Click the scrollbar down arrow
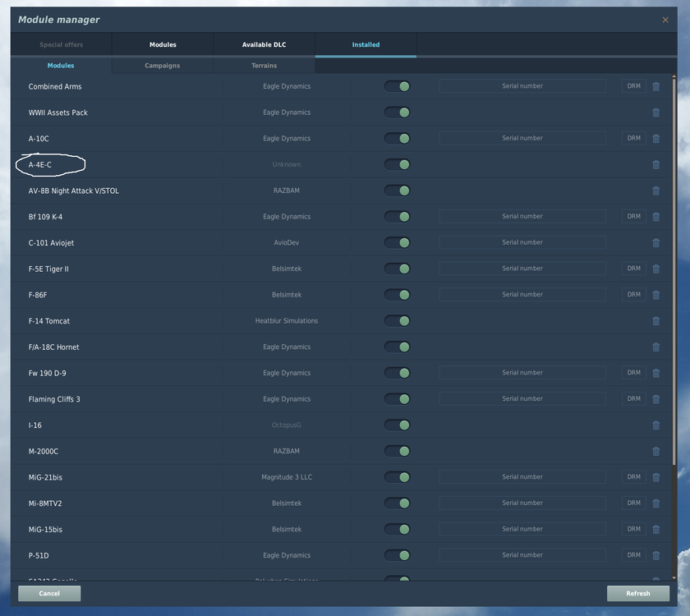The width and height of the screenshot is (690, 616). click(674, 577)
